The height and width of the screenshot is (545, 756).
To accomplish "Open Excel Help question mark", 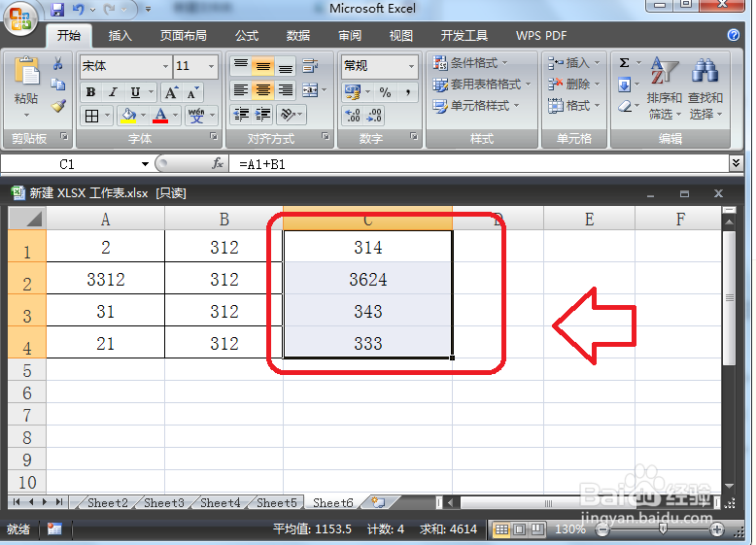I will [x=734, y=35].
